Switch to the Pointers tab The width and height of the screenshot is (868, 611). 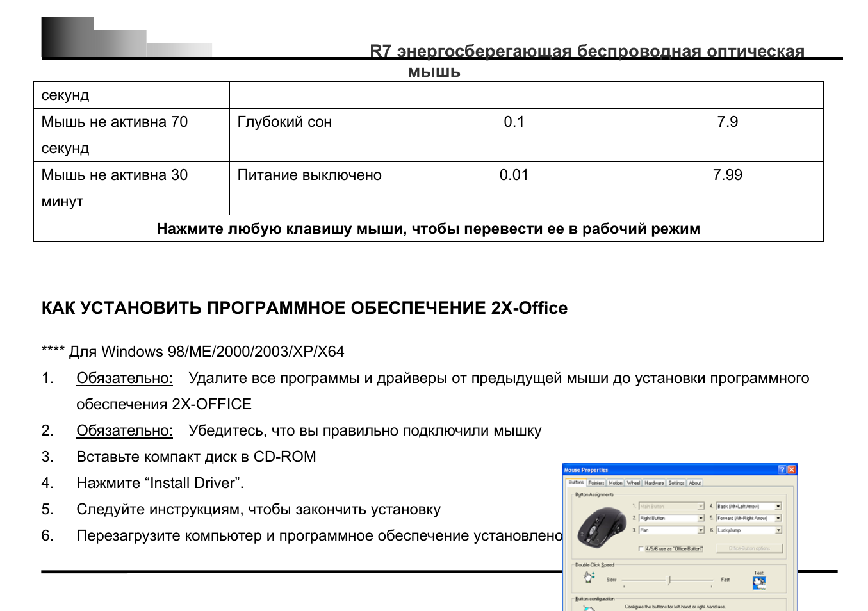point(596,483)
